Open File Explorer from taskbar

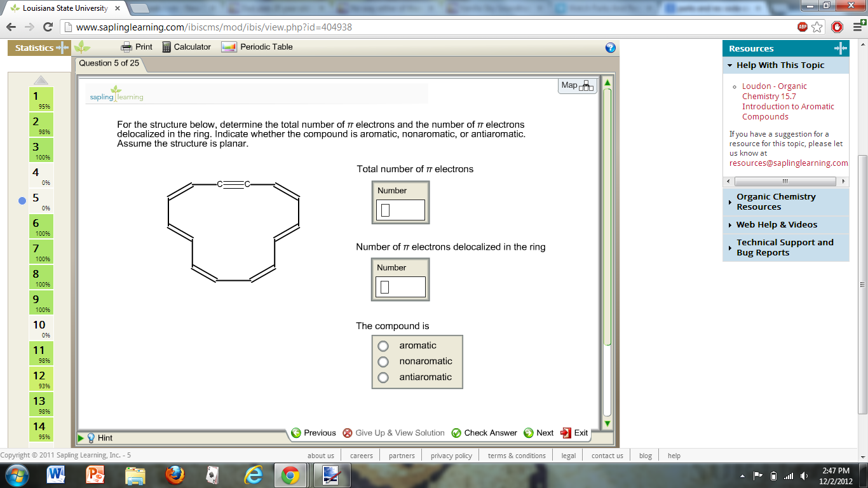(x=135, y=475)
